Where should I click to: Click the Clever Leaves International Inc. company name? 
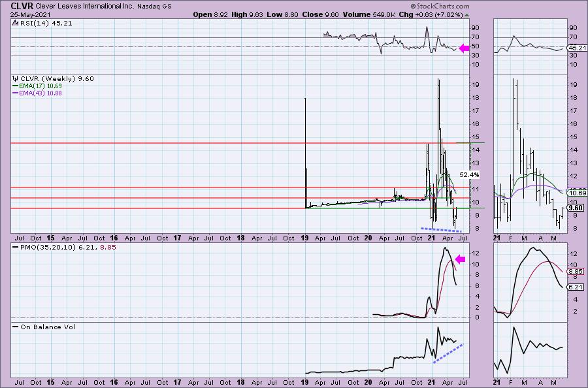pyautogui.click(x=85, y=7)
